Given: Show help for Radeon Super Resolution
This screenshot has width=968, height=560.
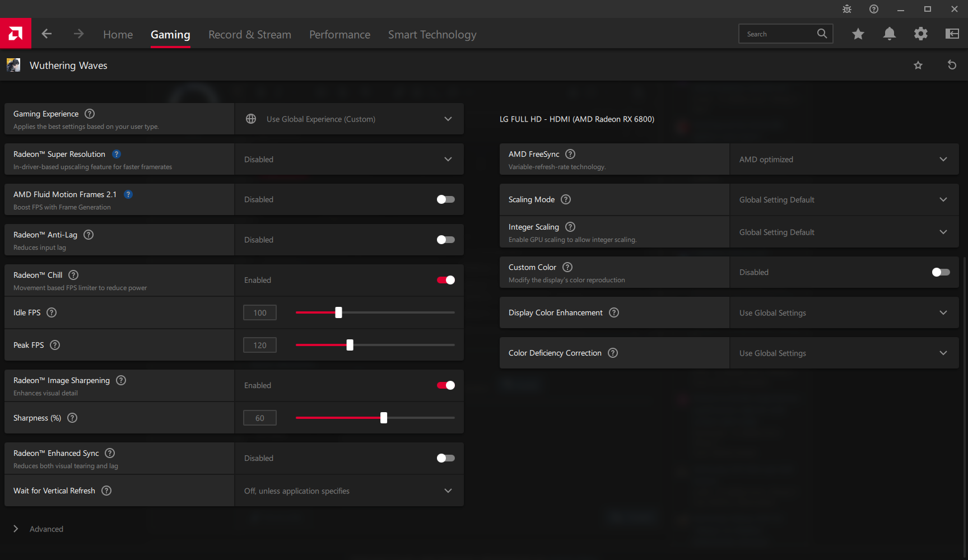Looking at the screenshot, I should 117,154.
